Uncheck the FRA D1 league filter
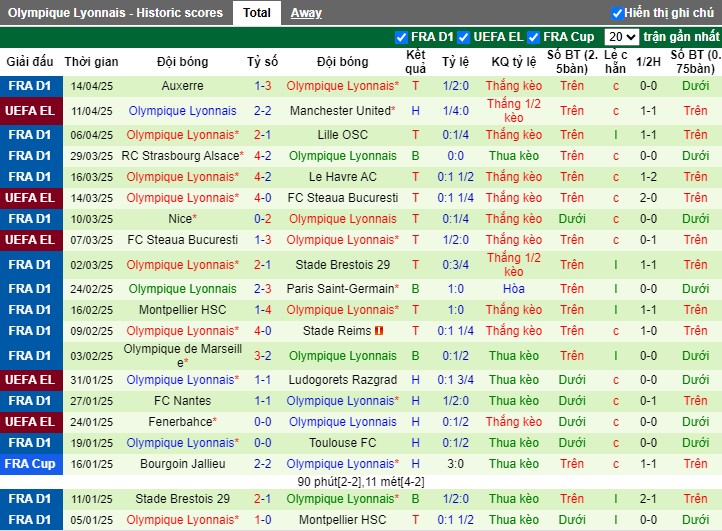 (x=401, y=37)
